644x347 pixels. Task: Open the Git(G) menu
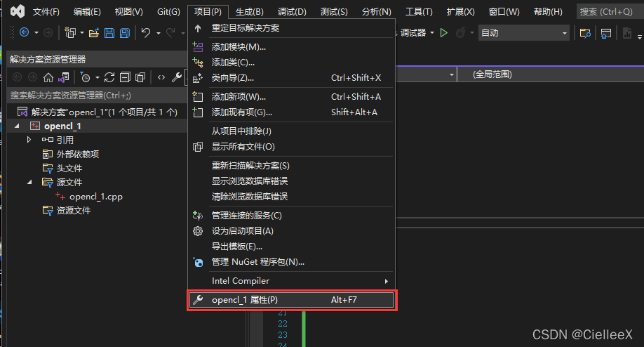(168, 12)
